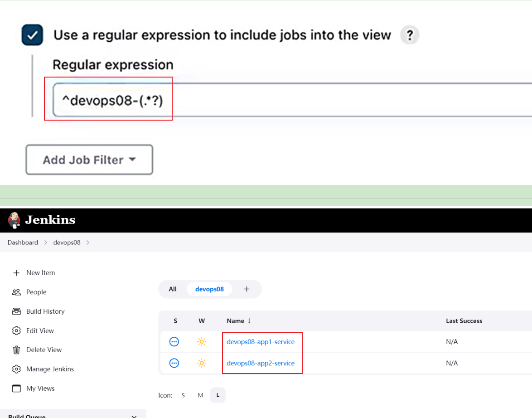Screen dimensions: 532x418
Task: Click weather sun icon for devops08-app1-service
Action: (x=202, y=341)
